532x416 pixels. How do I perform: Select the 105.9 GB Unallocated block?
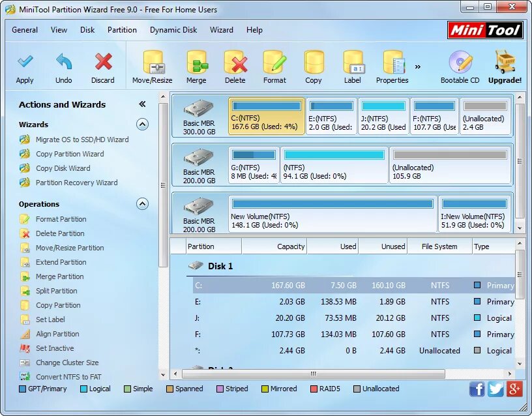[450, 165]
